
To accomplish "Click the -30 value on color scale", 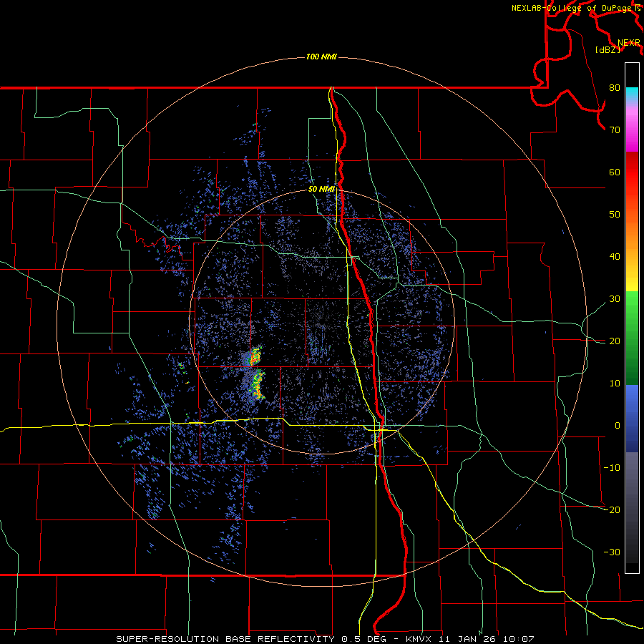I will tap(612, 552).
